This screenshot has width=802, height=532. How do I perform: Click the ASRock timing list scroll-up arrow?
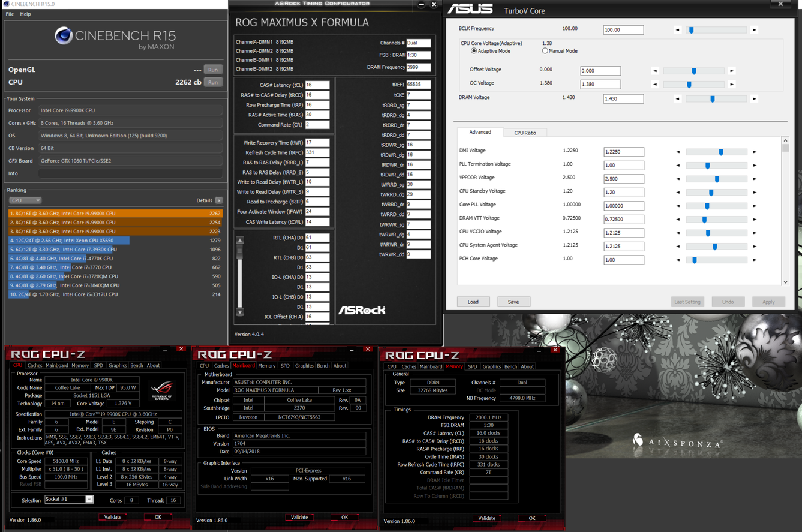240,241
